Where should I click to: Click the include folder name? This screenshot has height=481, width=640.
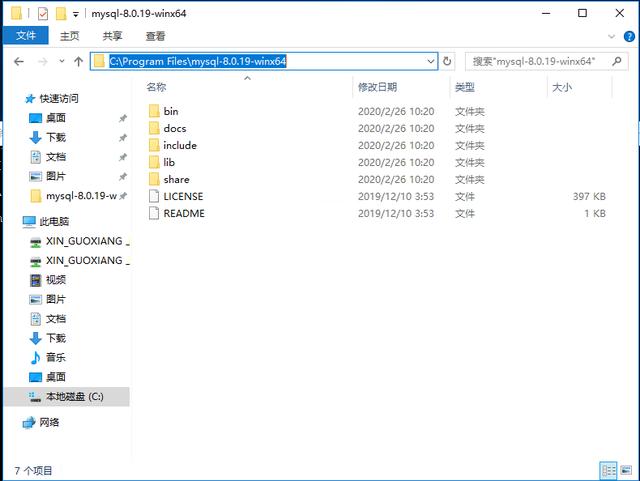tap(180, 145)
